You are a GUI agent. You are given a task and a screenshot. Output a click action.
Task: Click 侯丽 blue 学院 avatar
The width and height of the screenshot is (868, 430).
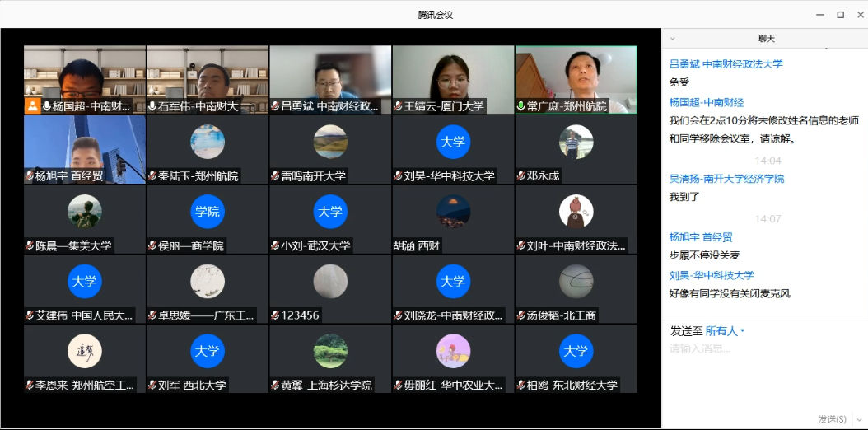(x=208, y=212)
